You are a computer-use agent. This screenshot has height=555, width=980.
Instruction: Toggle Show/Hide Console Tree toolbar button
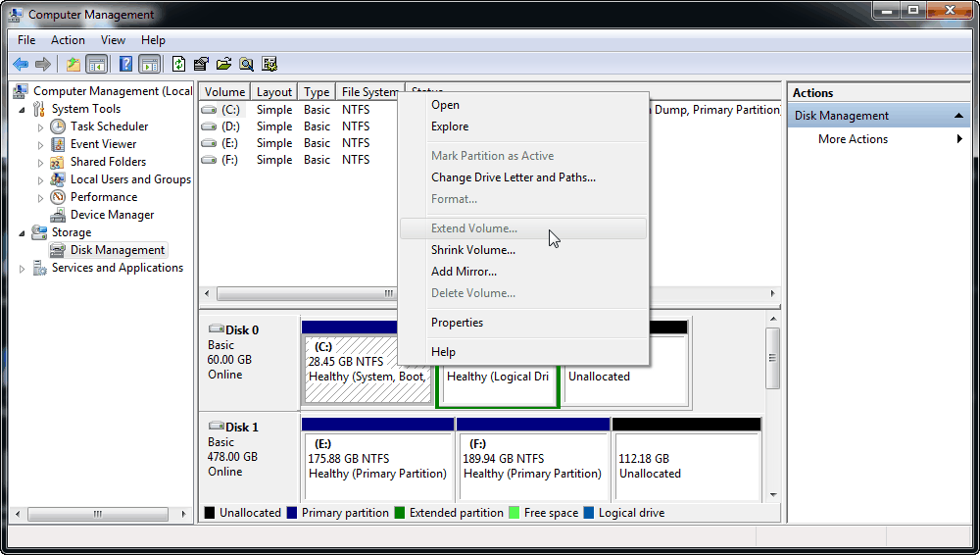[96, 64]
